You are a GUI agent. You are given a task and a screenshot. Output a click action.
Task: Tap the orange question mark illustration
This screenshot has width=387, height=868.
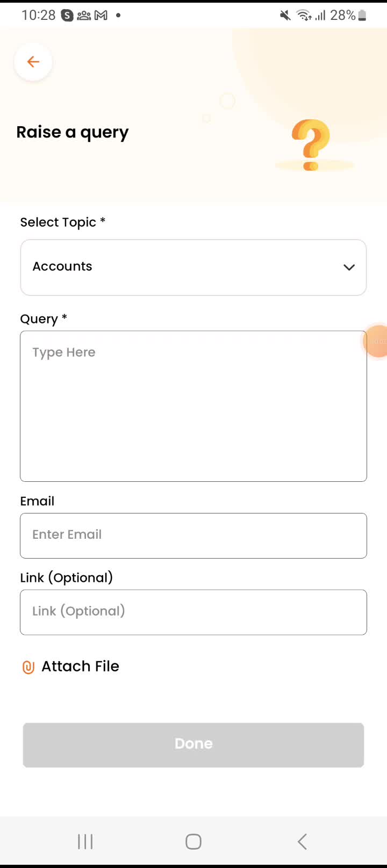(x=311, y=144)
